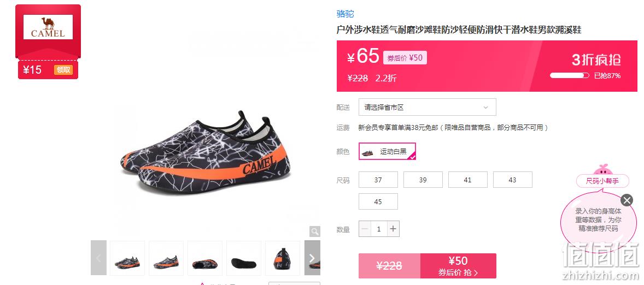Click quantity input field showing 1

379,229
